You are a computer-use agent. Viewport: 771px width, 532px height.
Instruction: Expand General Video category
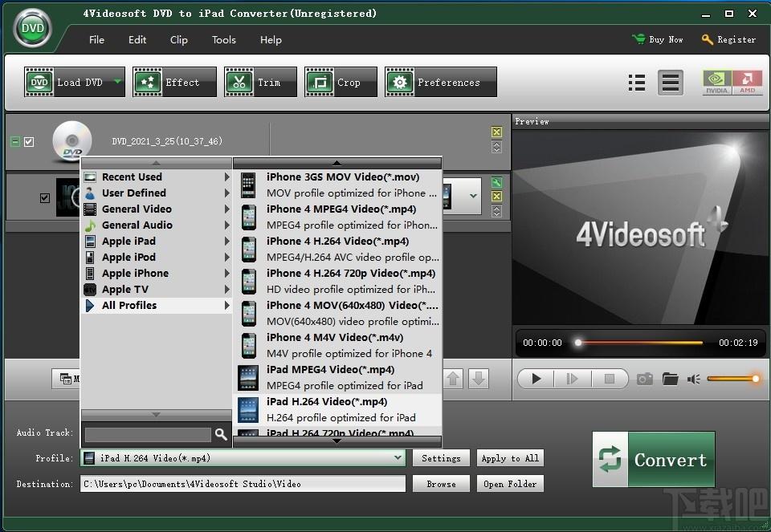[157, 209]
